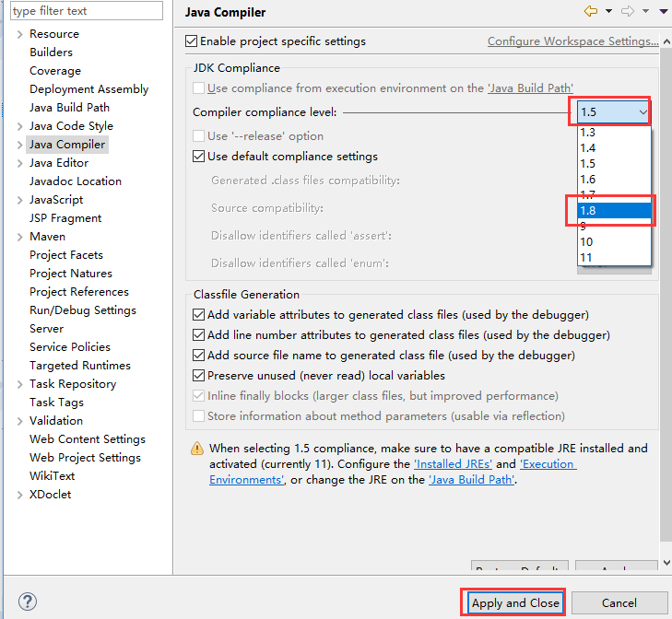Select 1.6 in compliance dropdown list

click(x=614, y=179)
